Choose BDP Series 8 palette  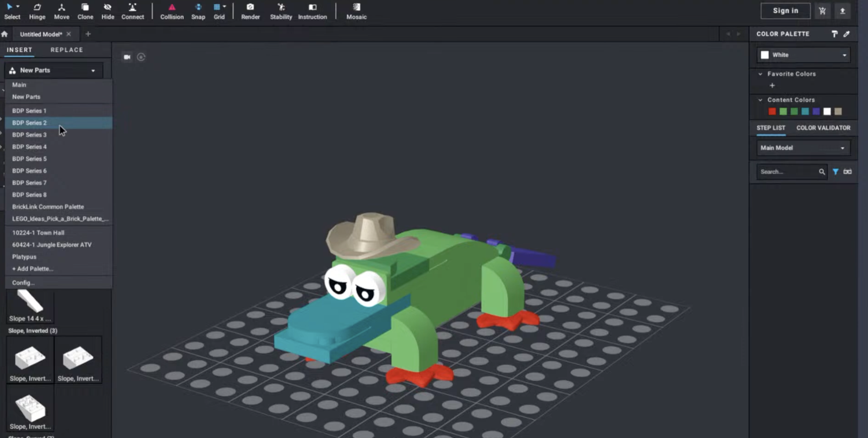click(59, 195)
